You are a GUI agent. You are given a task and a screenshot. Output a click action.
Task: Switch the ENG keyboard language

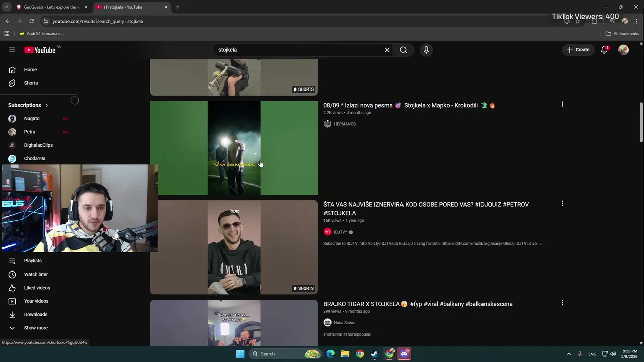click(592, 354)
